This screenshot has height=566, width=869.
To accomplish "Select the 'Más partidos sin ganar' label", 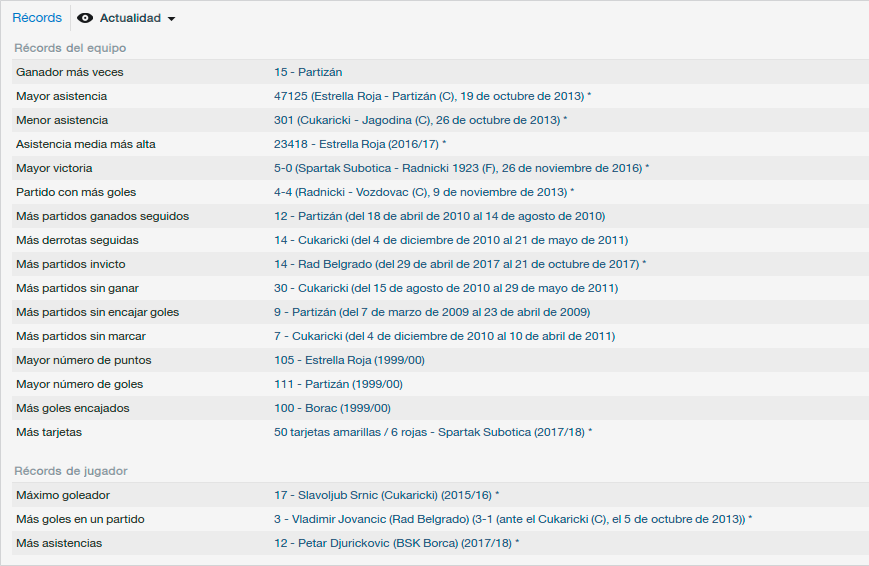I will pyautogui.click(x=78, y=288).
